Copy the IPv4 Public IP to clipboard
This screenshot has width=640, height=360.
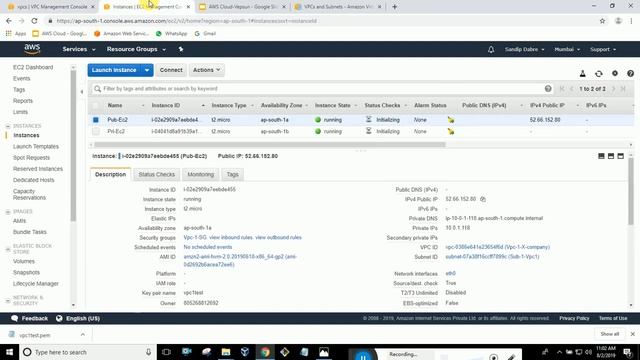tap(483, 199)
